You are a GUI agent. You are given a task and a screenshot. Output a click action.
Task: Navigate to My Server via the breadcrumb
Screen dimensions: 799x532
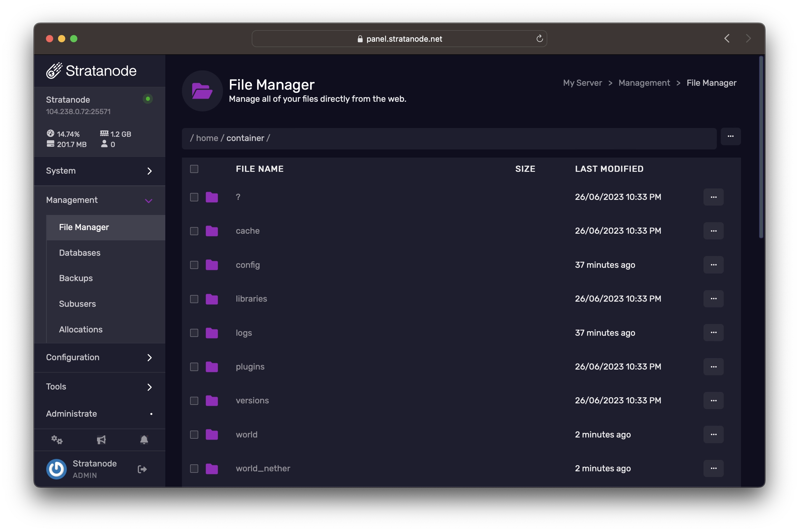pyautogui.click(x=582, y=82)
